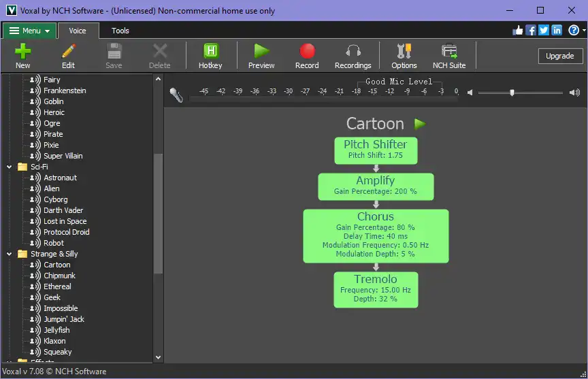The width and height of the screenshot is (588, 379).
Task: Click the Voxal app icon in title bar
Action: coord(12,10)
